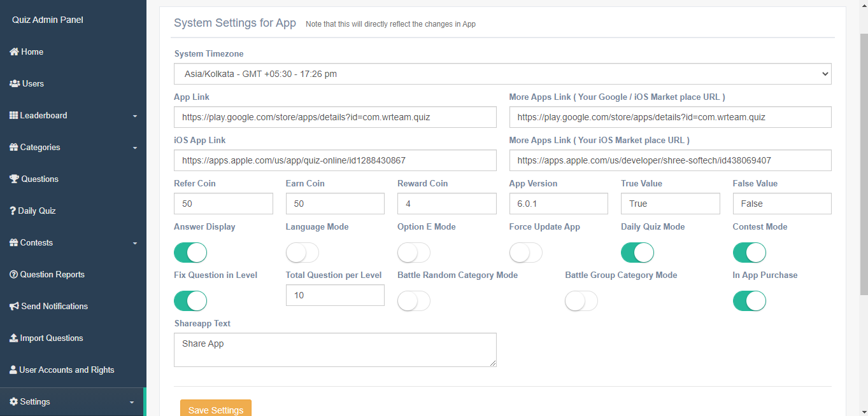The height and width of the screenshot is (416, 868).
Task: Click the Send Notifications megaphone icon
Action: pos(14,306)
